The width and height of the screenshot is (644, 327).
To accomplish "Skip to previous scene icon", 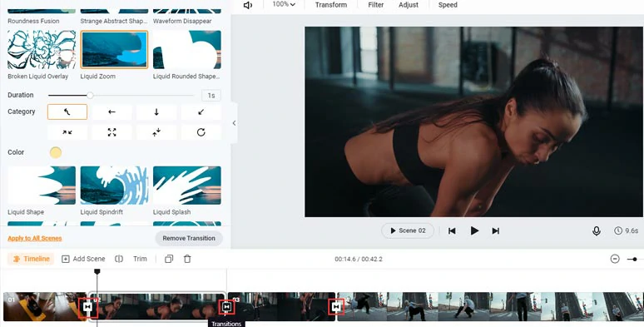I will click(452, 230).
